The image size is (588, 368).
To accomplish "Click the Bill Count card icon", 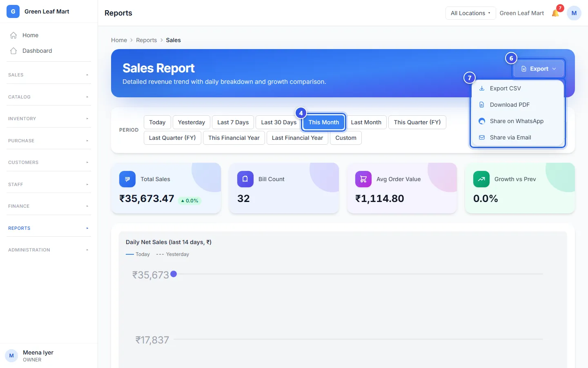I will tap(245, 179).
